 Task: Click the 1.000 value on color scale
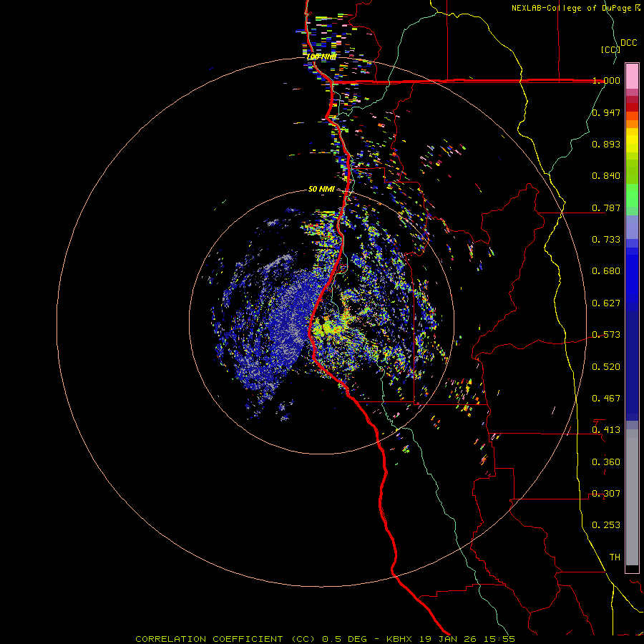point(606,80)
